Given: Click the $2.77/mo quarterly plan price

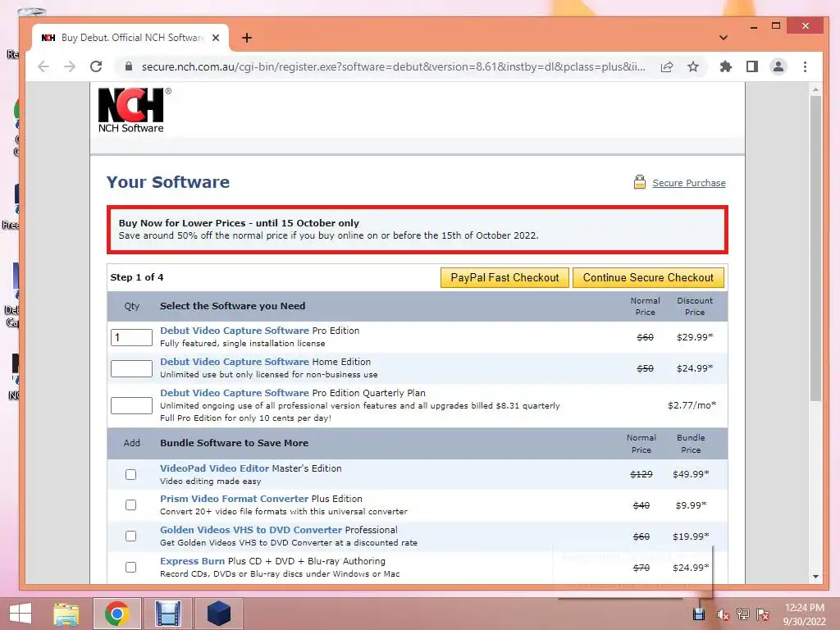Looking at the screenshot, I should pos(692,405).
